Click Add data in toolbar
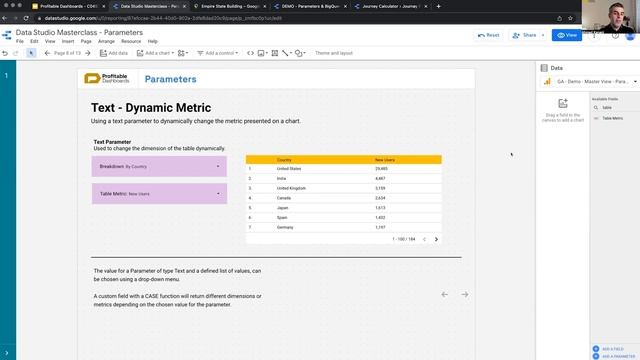Screen dimensions: 640x360 114,53
